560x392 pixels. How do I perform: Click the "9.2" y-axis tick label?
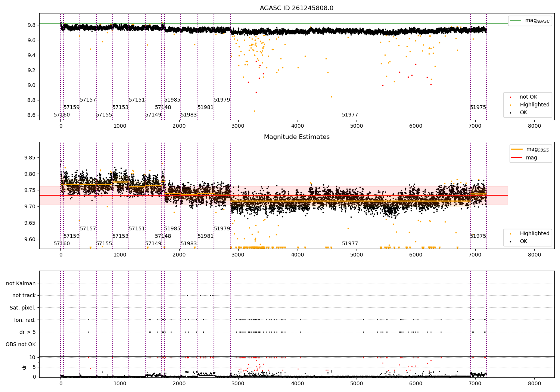[x=31, y=70]
